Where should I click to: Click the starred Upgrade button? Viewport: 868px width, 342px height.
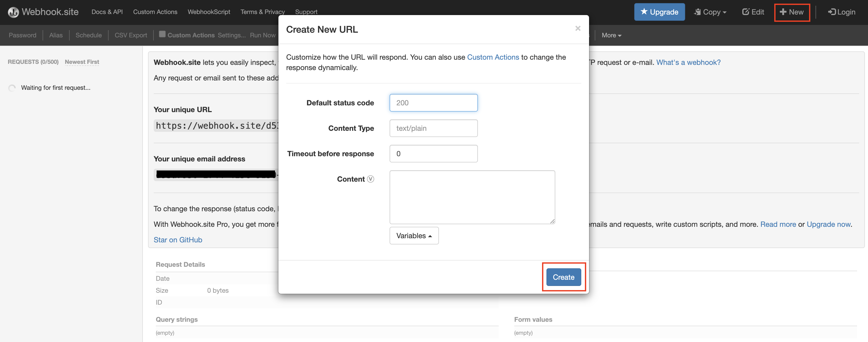[659, 12]
